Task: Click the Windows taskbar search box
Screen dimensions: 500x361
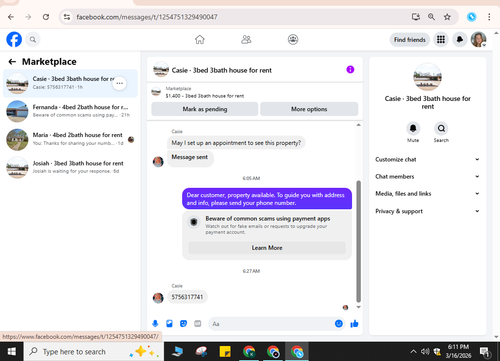Action: (94, 352)
